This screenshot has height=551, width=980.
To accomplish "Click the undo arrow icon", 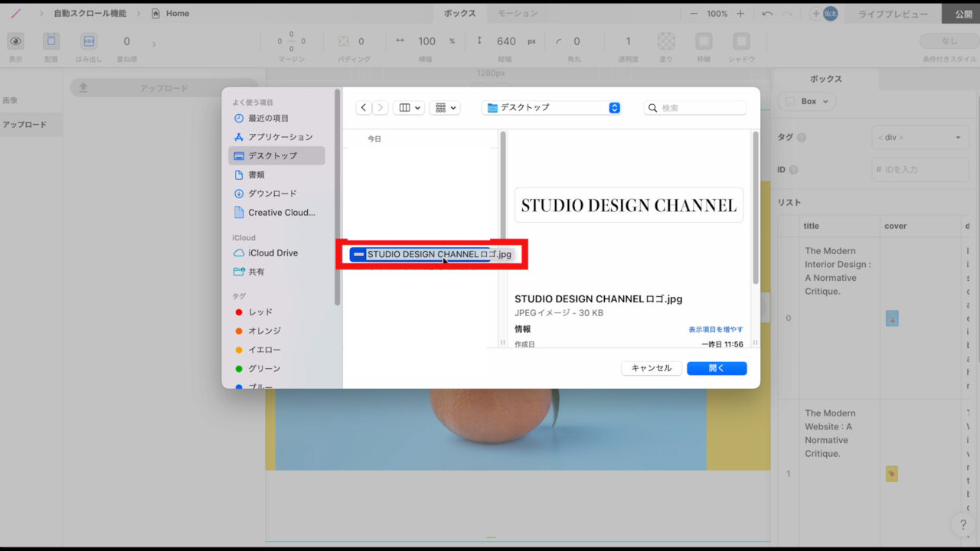I will click(767, 14).
